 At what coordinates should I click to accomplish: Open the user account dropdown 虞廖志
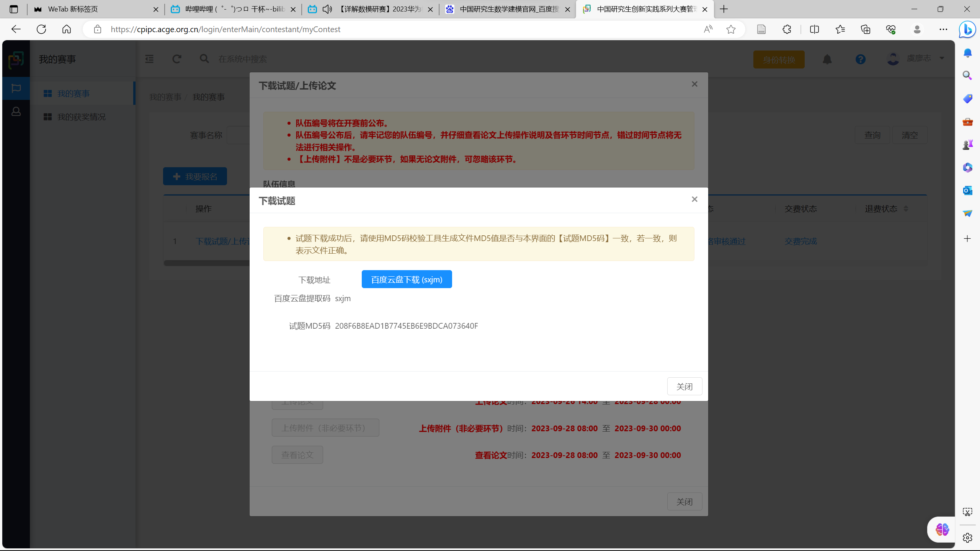click(x=916, y=59)
